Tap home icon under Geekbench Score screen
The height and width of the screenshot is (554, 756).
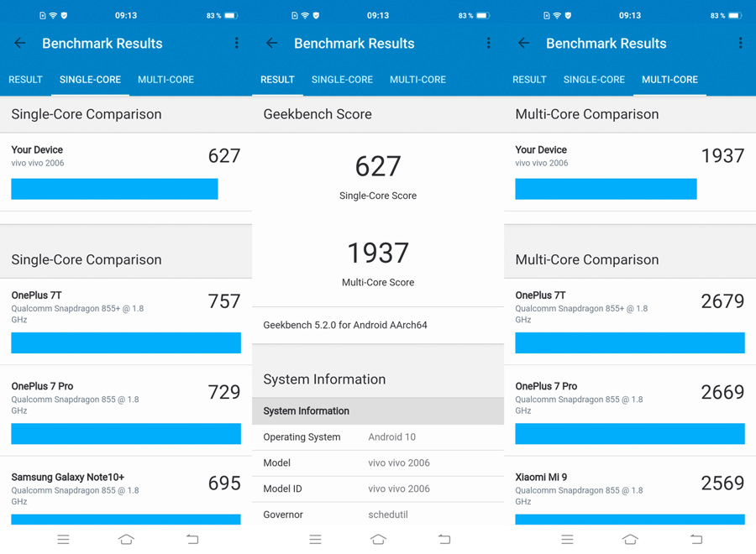[379, 540]
